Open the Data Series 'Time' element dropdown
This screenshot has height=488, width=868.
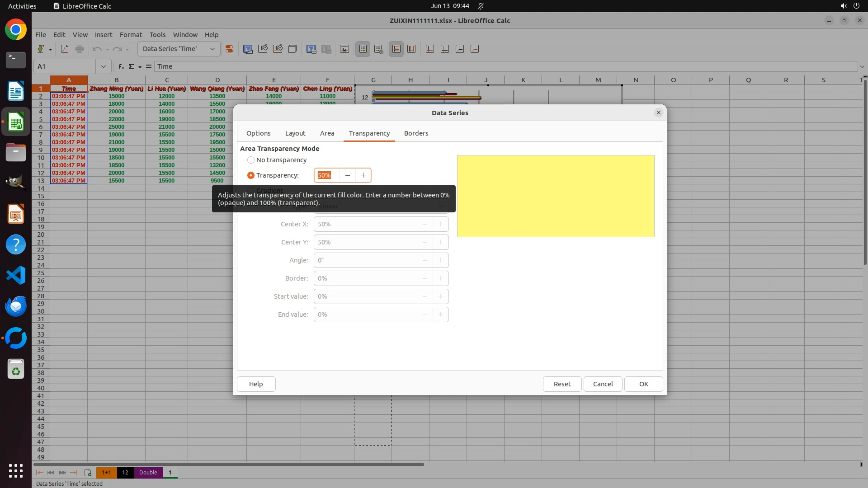(212, 49)
